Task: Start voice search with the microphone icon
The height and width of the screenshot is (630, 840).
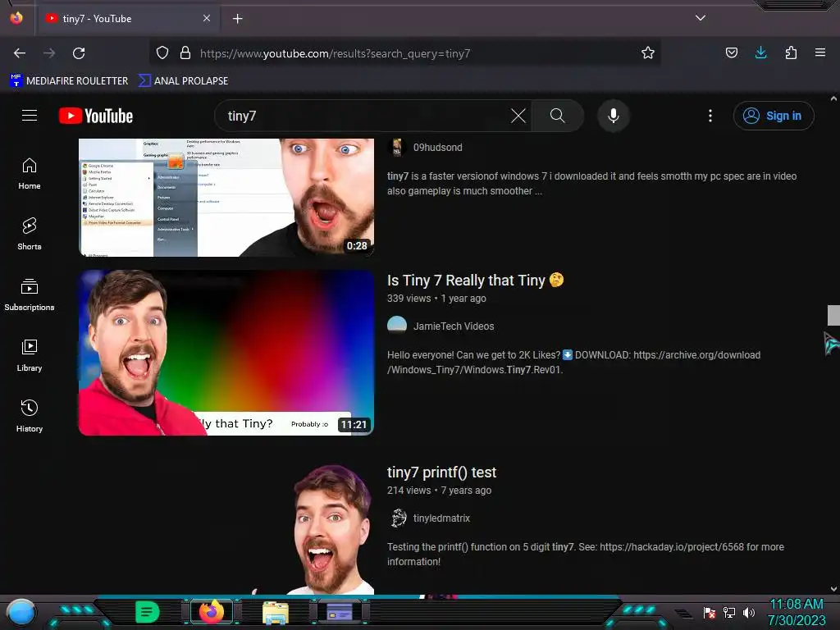Action: (x=614, y=116)
